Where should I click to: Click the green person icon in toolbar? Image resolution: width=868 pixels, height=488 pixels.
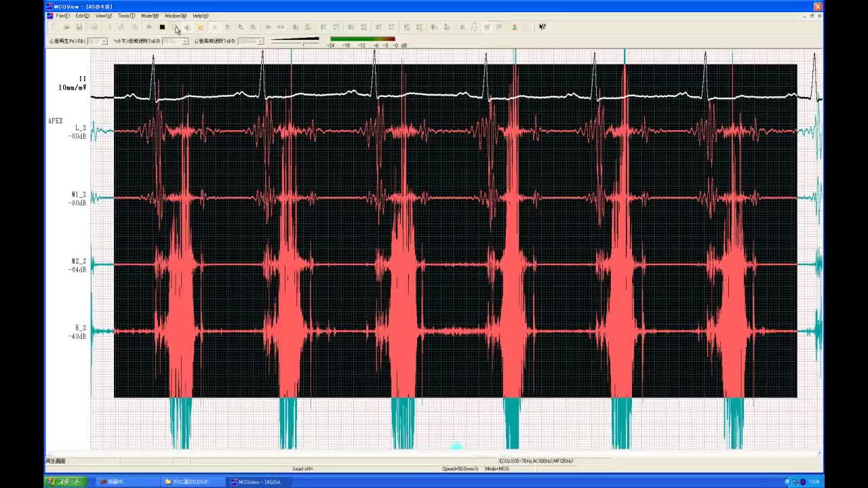pyautogui.click(x=514, y=27)
